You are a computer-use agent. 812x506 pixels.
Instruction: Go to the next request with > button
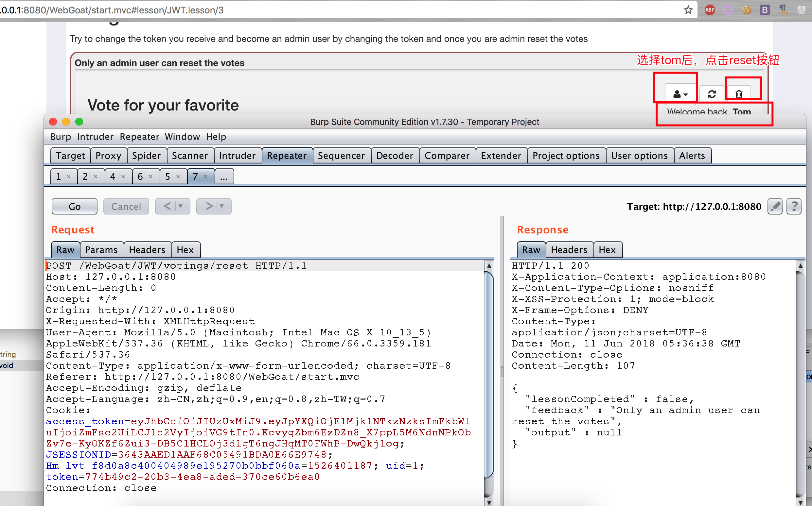(x=208, y=206)
